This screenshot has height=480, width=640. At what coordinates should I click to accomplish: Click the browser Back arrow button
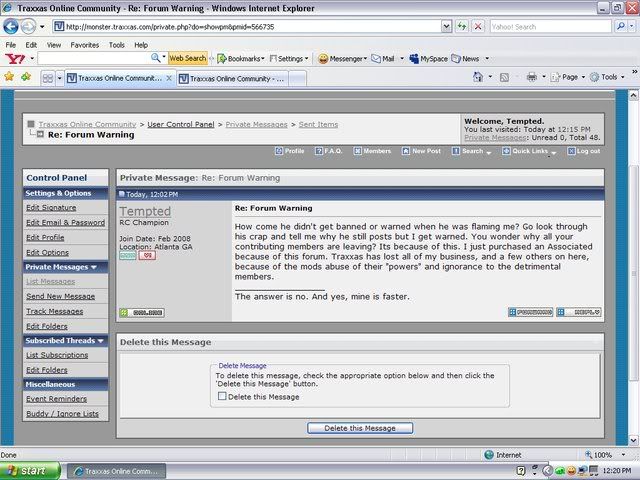click(x=13, y=27)
